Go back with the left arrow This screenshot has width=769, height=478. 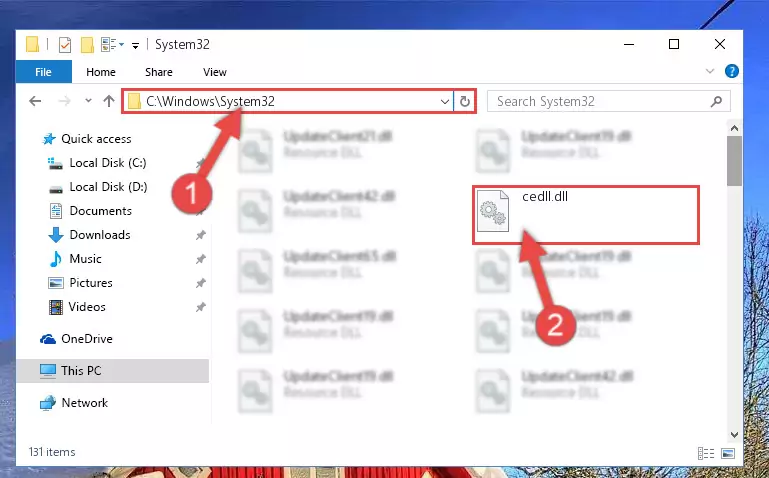(35, 101)
